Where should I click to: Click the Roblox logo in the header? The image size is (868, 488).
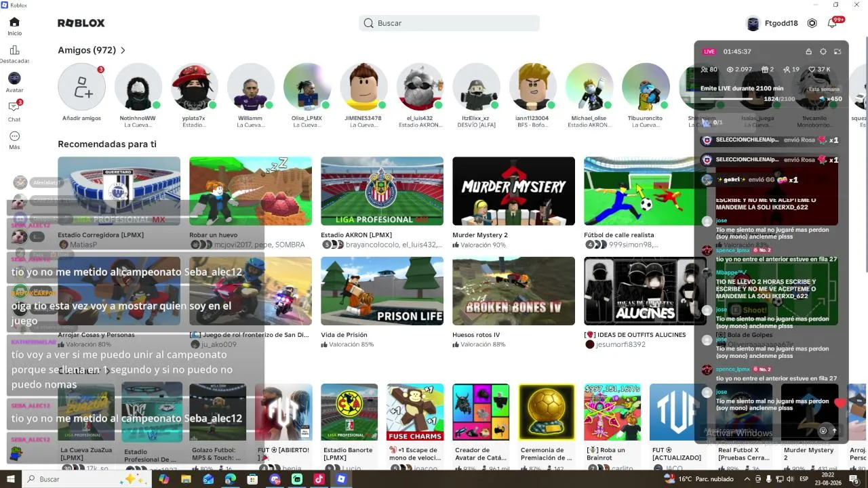click(81, 23)
